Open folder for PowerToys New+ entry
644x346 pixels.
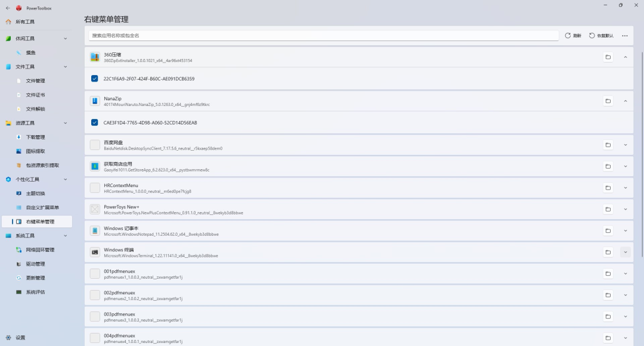pos(608,209)
